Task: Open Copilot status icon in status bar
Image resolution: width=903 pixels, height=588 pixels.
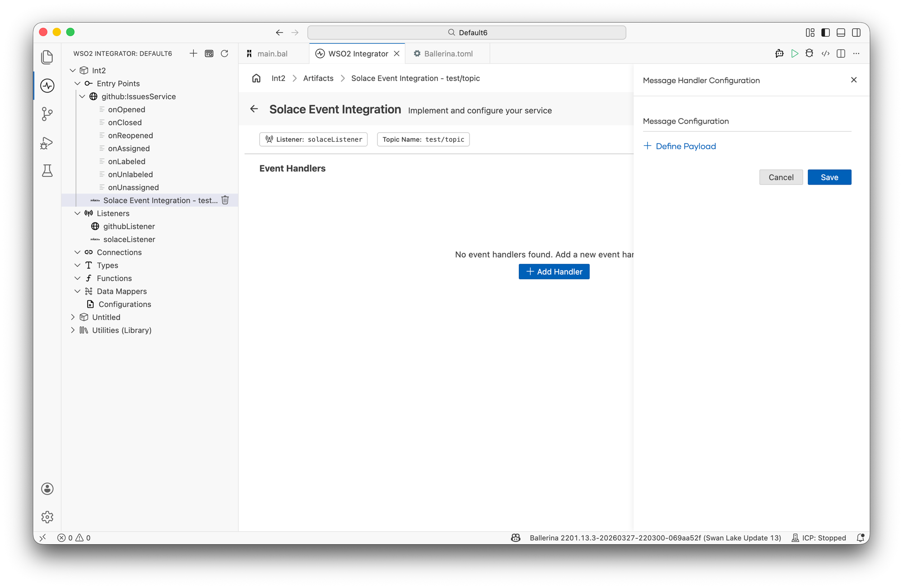Action: pyautogui.click(x=516, y=537)
